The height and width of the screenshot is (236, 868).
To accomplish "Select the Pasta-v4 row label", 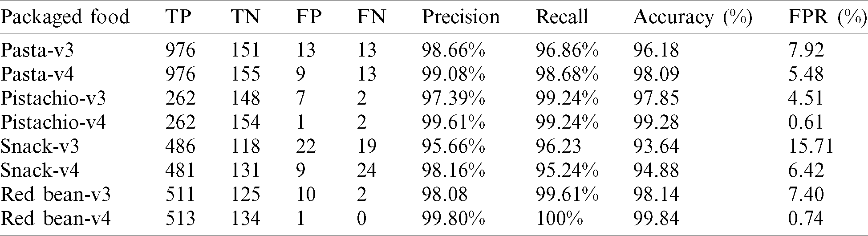I will coord(37,74).
